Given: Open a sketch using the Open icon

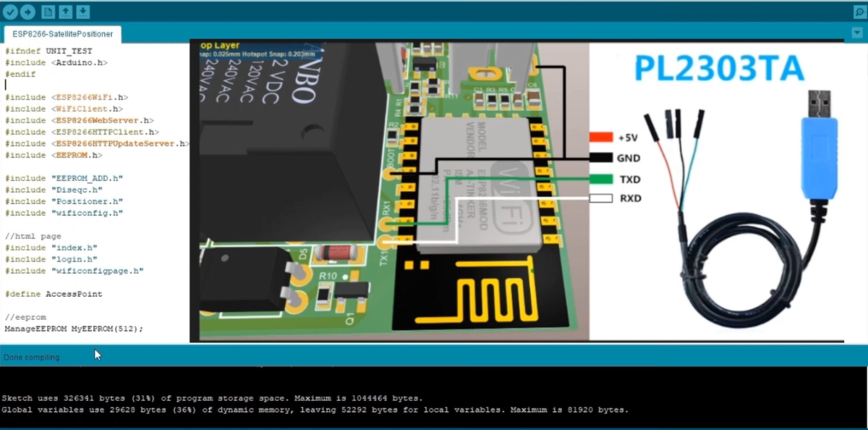Looking at the screenshot, I should pos(65,12).
